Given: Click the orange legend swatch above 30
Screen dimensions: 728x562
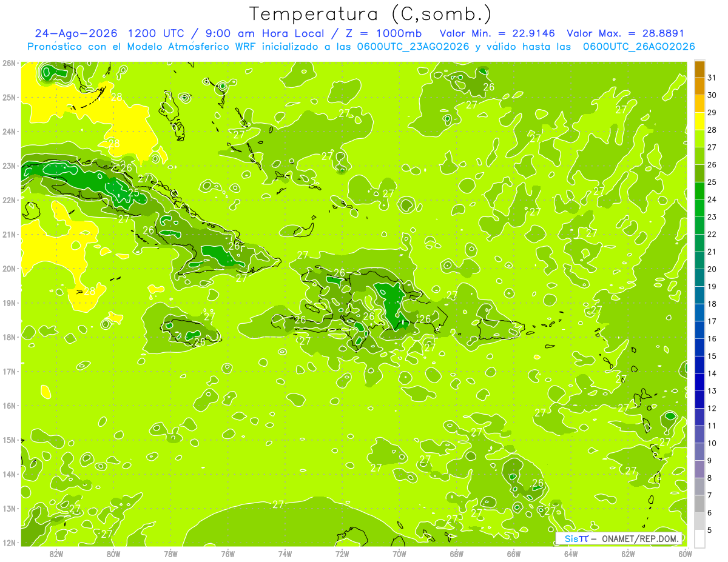Looking at the screenshot, I should [699, 86].
